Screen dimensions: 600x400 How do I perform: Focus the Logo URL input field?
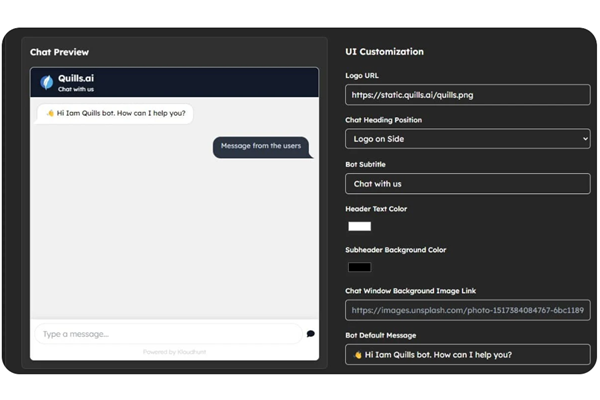point(467,94)
